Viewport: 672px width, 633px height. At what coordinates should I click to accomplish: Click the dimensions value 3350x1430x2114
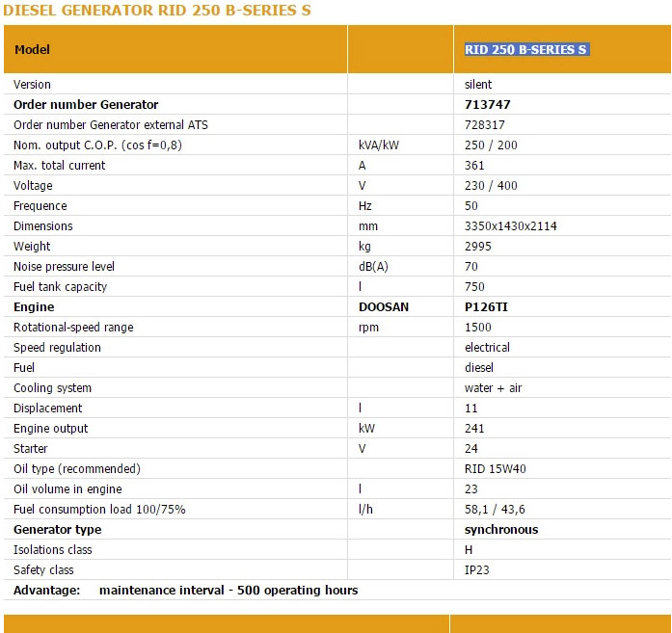(x=510, y=226)
